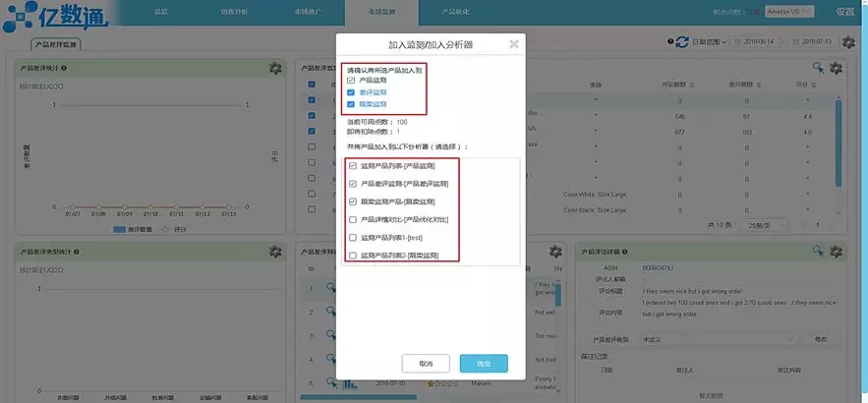Open gear settings of 产品差评统计 panel
The image size is (868, 403).
275,68
